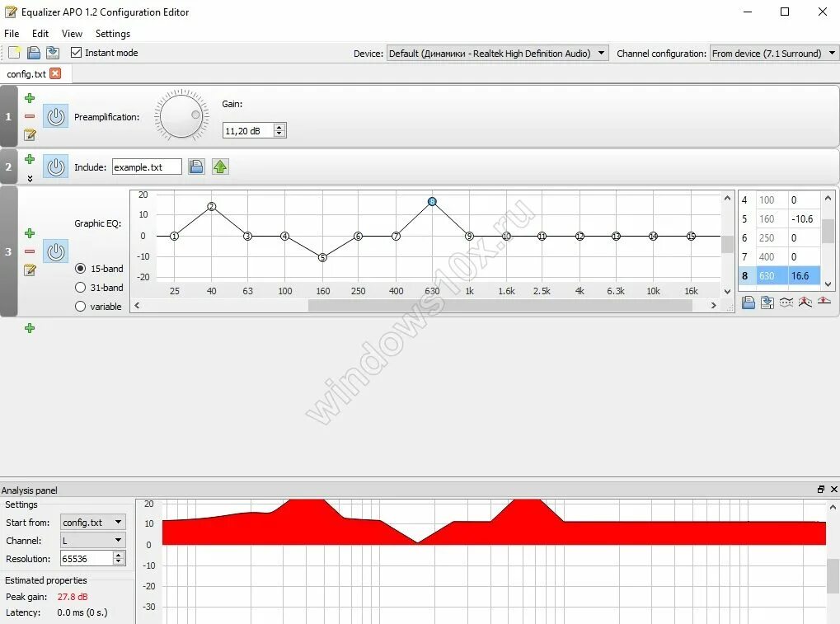Expand more options in Include row
The image size is (840, 624).
(30, 178)
